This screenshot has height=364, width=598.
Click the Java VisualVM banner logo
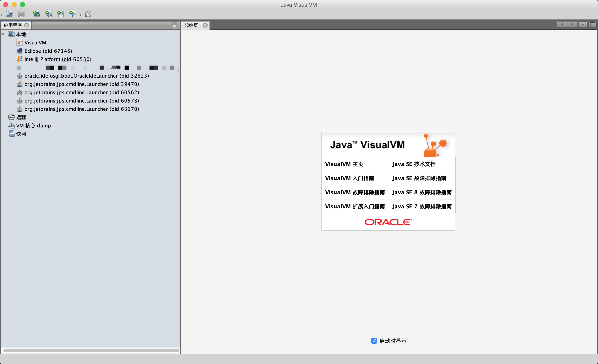[x=388, y=144]
